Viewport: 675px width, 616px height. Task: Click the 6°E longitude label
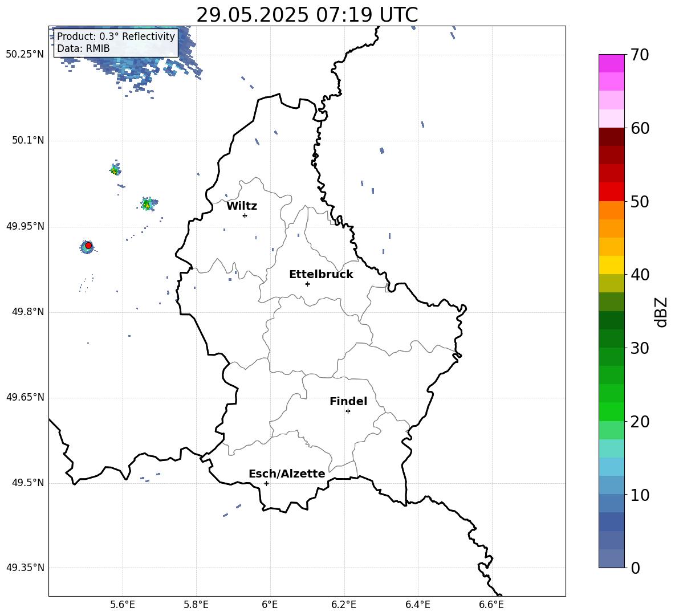[x=270, y=605]
